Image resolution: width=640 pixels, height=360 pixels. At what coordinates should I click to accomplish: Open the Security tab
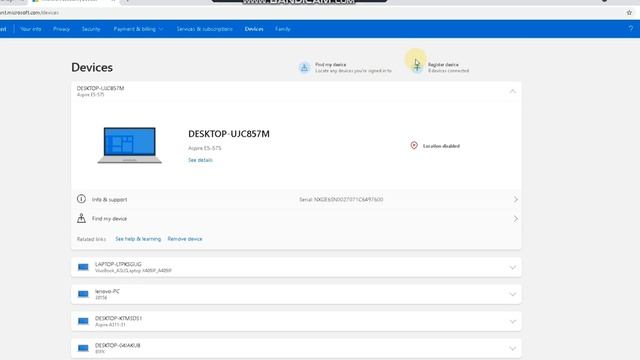click(91, 29)
